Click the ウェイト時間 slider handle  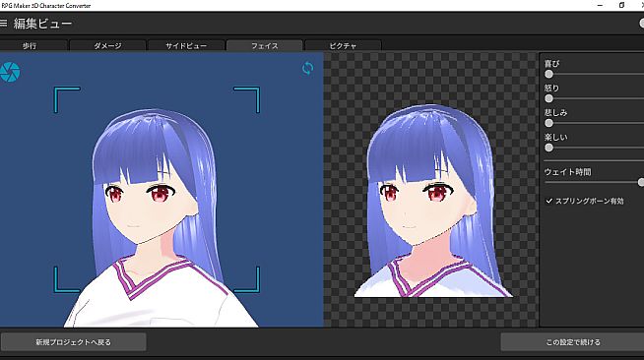(x=641, y=182)
